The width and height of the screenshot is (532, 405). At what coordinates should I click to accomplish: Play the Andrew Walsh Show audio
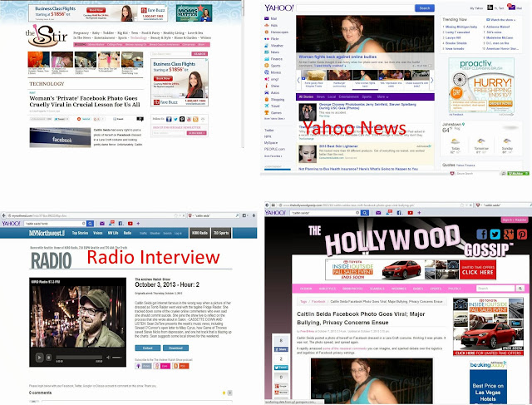click(39, 358)
